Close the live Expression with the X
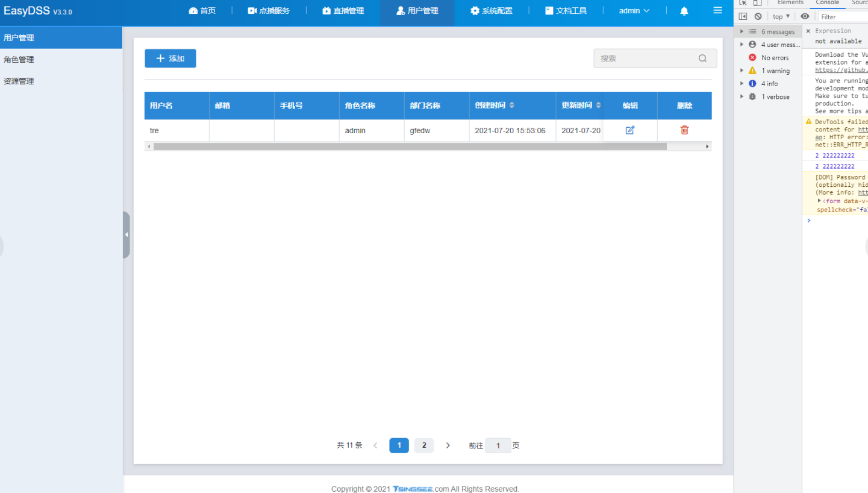868x493 pixels. (x=808, y=31)
